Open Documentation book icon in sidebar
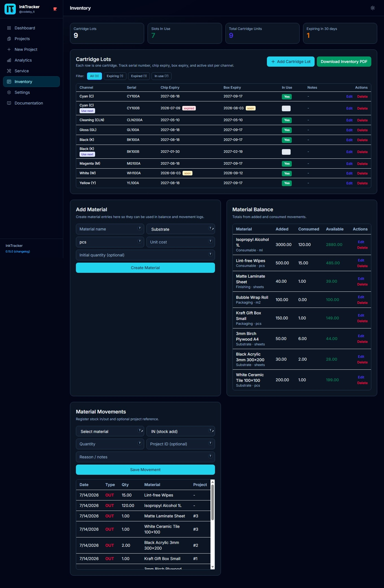This screenshot has width=384, height=588. 9,103
